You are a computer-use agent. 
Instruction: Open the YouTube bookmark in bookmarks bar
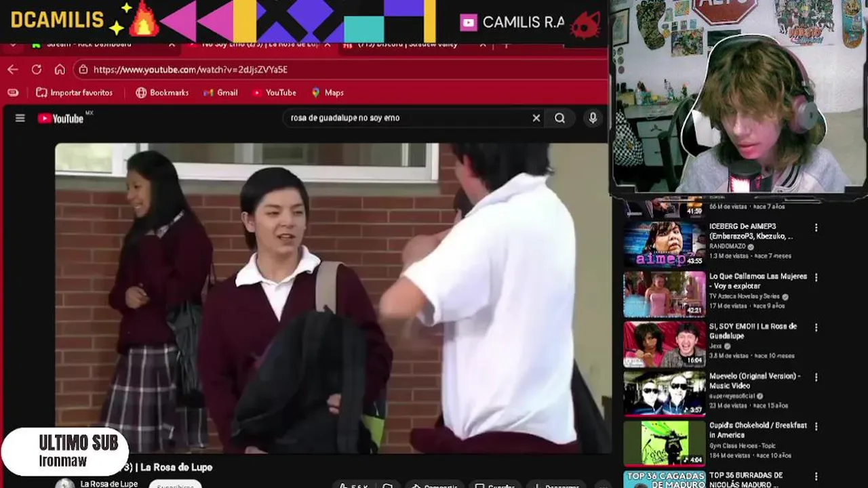[x=274, y=93]
